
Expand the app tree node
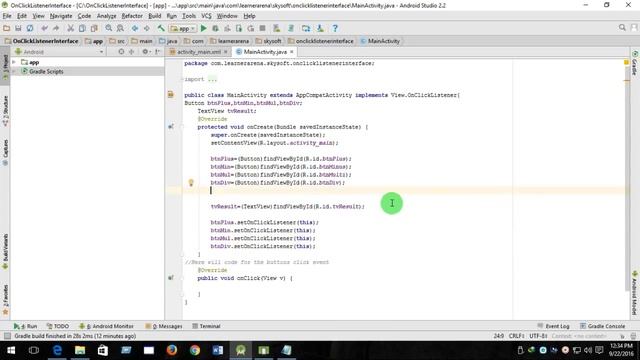click(x=14, y=62)
